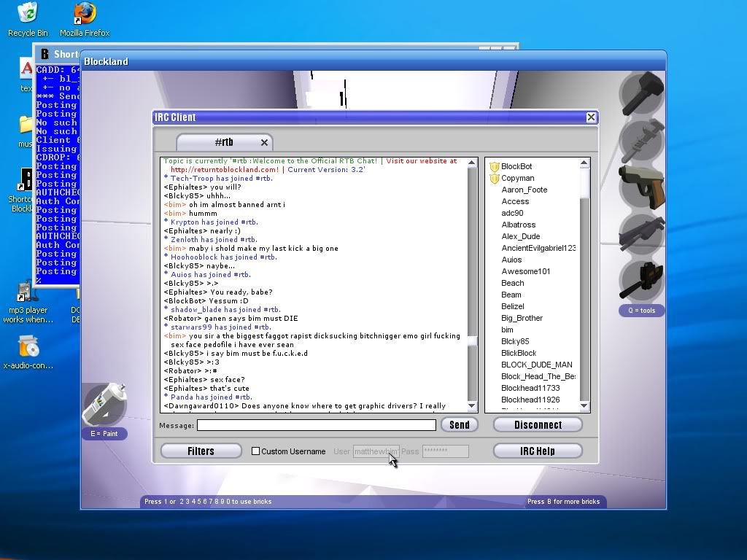Open the returntoblockland.com link in topic
747x560 pixels.
(225, 169)
